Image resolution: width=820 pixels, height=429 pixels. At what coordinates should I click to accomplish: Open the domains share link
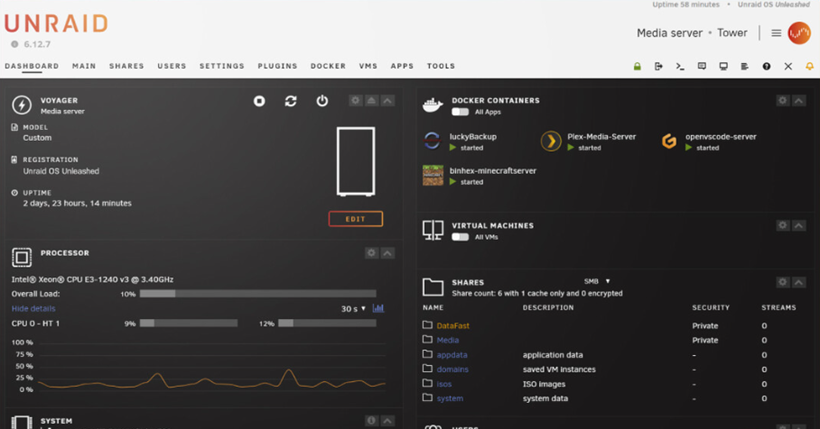click(452, 369)
